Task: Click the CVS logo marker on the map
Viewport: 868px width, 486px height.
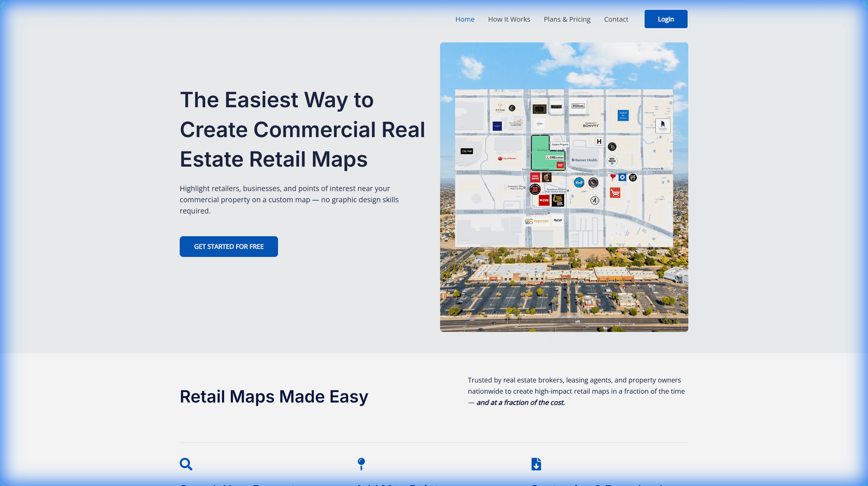Action: point(544,201)
